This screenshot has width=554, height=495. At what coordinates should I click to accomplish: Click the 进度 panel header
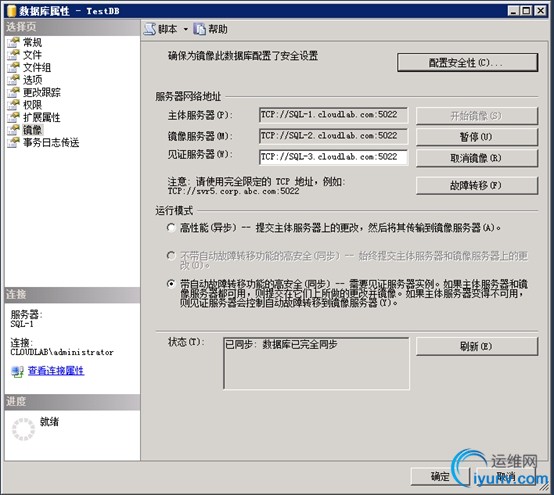pos(72,401)
